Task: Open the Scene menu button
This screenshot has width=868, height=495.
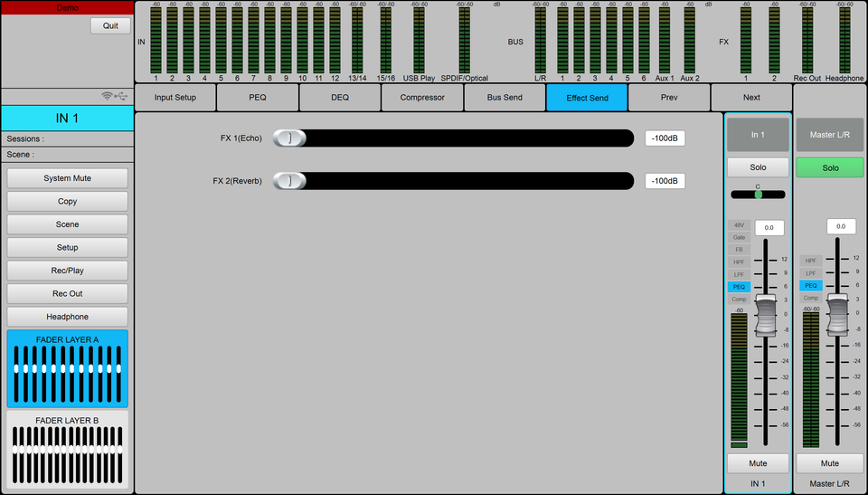Action: [x=68, y=224]
